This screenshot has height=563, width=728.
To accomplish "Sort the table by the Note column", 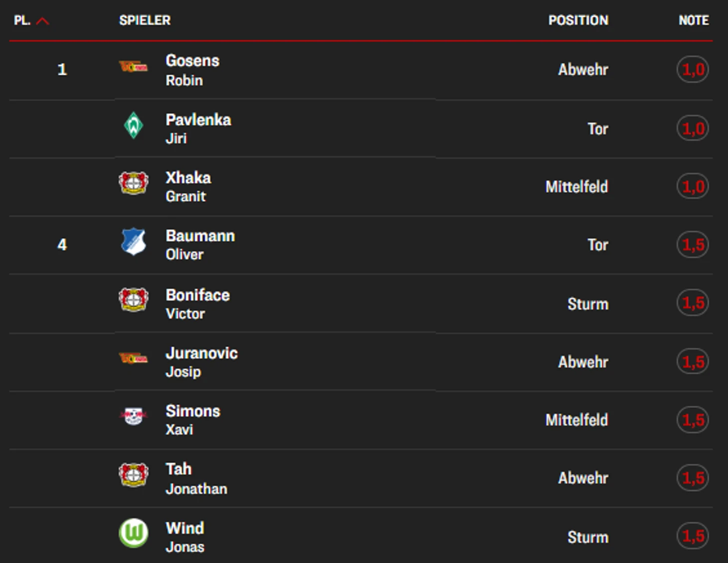I will click(x=693, y=20).
